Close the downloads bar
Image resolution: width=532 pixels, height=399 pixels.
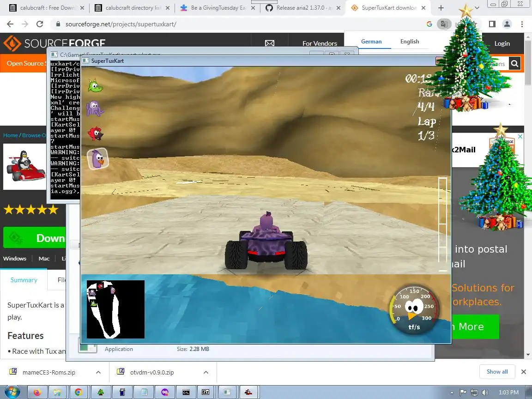point(524,372)
